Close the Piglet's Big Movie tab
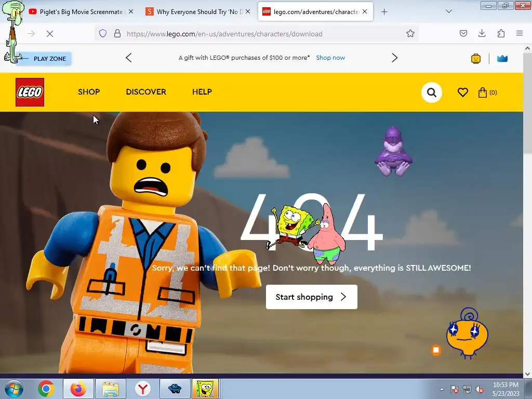This screenshot has height=399, width=532. point(130,11)
